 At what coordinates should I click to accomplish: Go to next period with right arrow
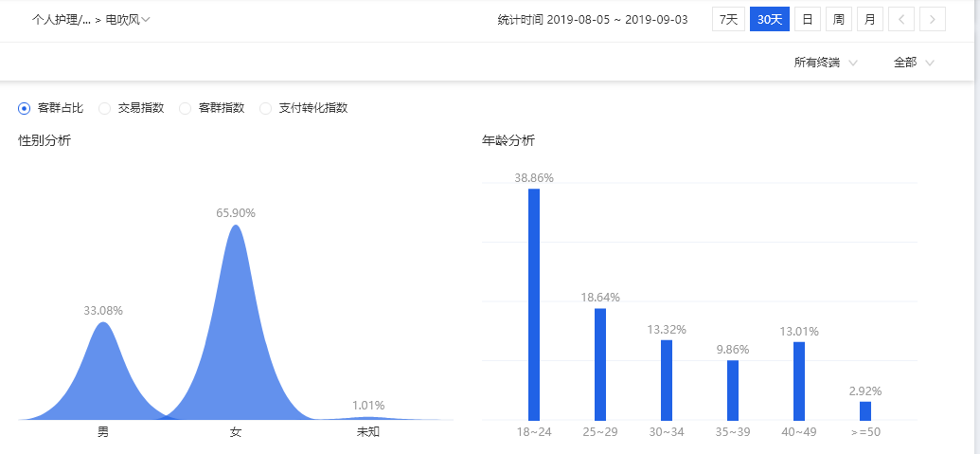pos(933,19)
